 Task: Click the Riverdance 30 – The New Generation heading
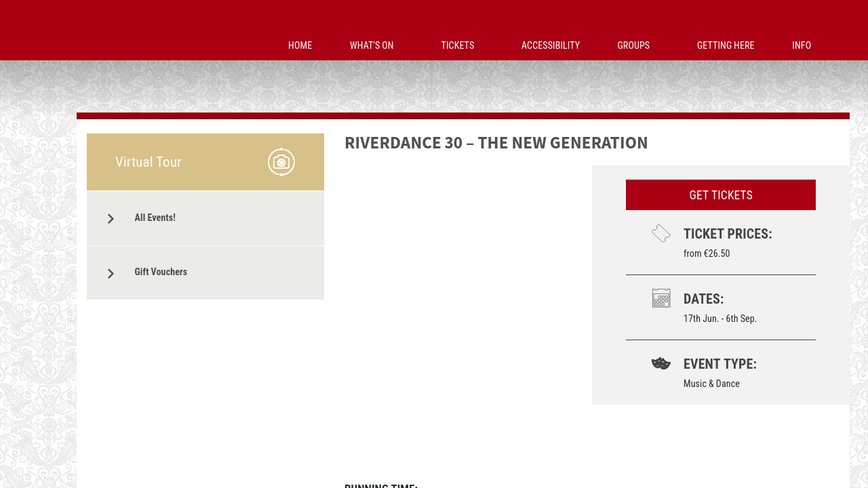[496, 143]
